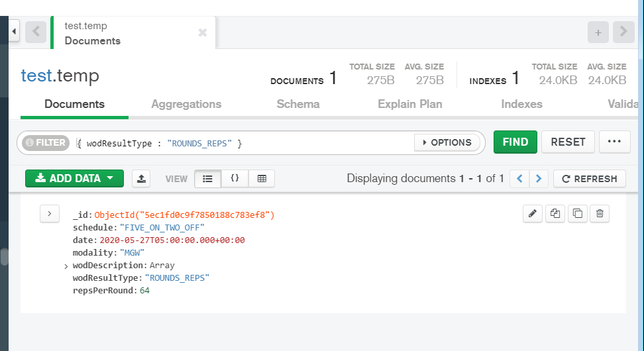Click the copy document icon

point(555,213)
